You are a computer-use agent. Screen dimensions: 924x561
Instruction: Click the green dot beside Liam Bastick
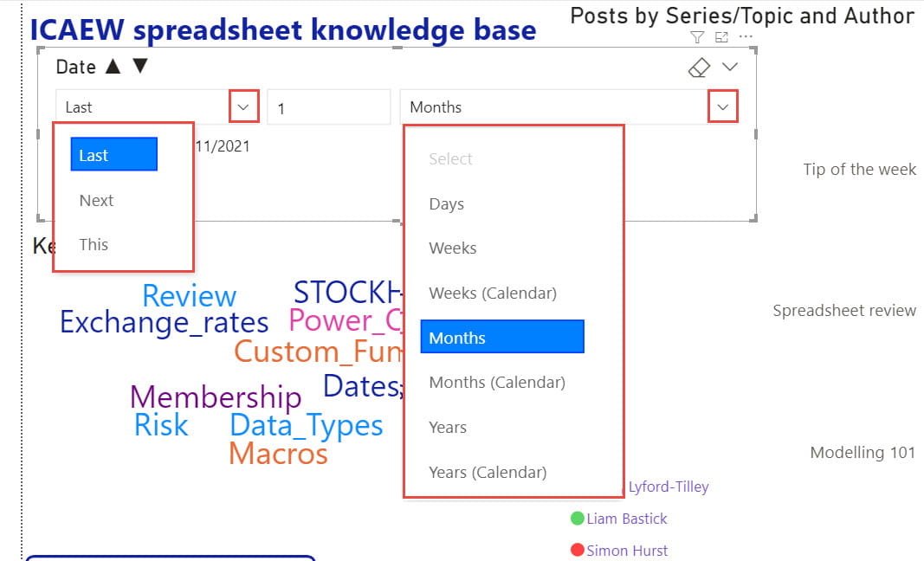point(578,519)
